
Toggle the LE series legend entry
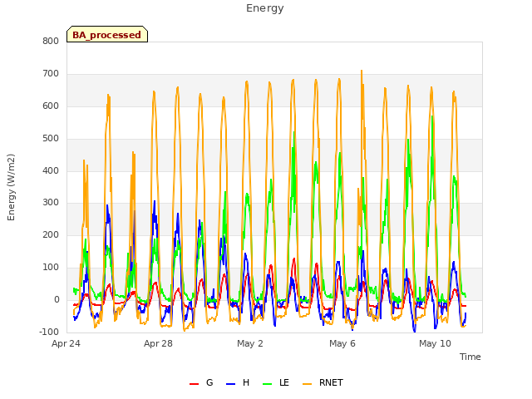tap(276, 382)
